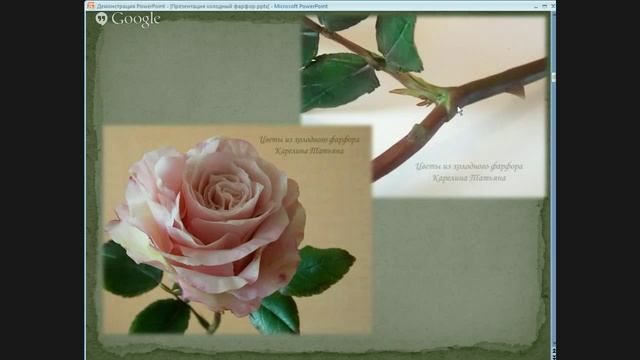Click the thorny rose branch photo
Screen dimensions: 640x360
tap(423, 107)
